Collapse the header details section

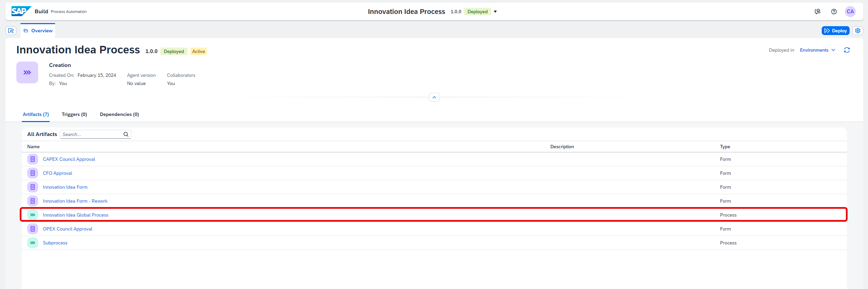pos(434,97)
